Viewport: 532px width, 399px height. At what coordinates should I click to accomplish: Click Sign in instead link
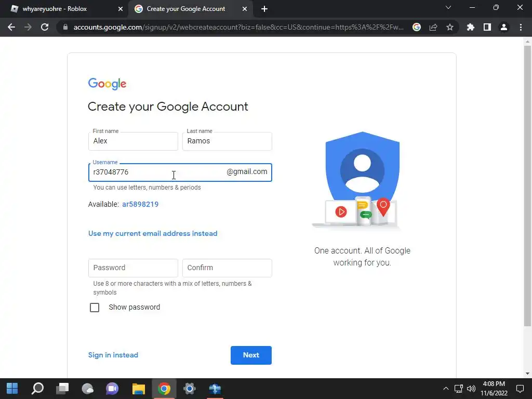pos(113,355)
